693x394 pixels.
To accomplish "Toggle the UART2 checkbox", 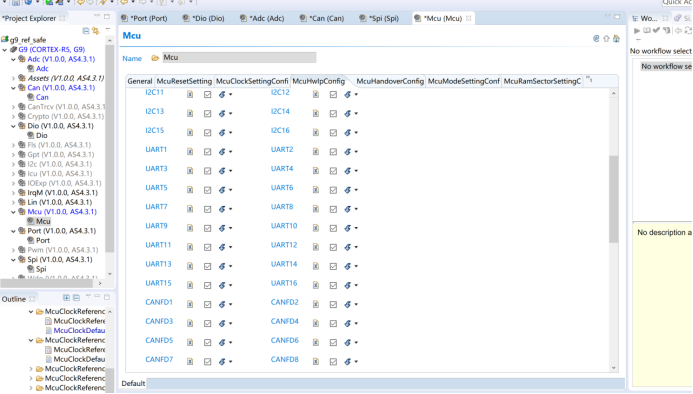I will coord(333,152).
